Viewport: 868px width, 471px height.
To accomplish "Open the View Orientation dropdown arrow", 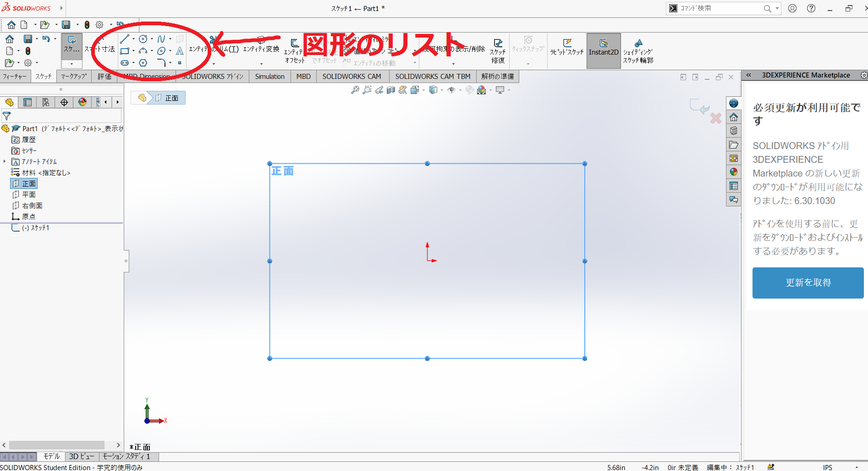I will point(423,90).
